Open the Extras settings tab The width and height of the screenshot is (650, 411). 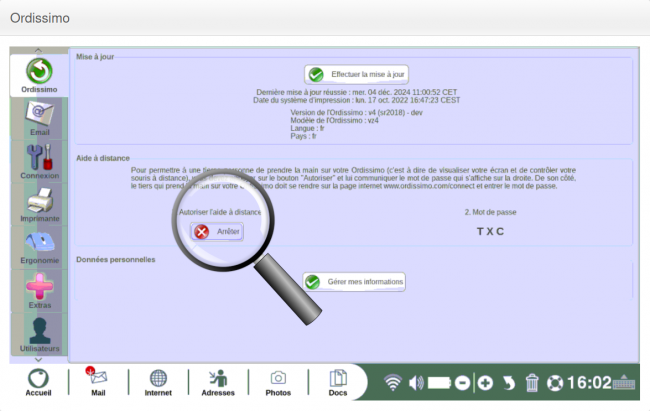(x=39, y=291)
